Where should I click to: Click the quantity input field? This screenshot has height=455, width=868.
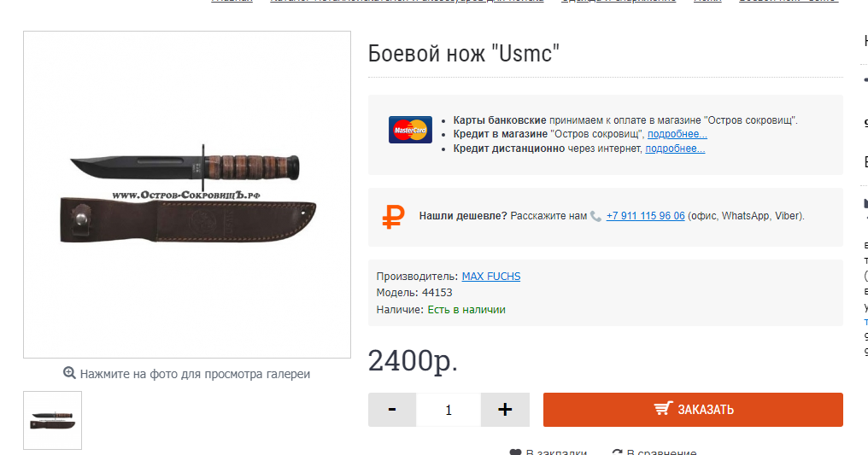click(449, 410)
